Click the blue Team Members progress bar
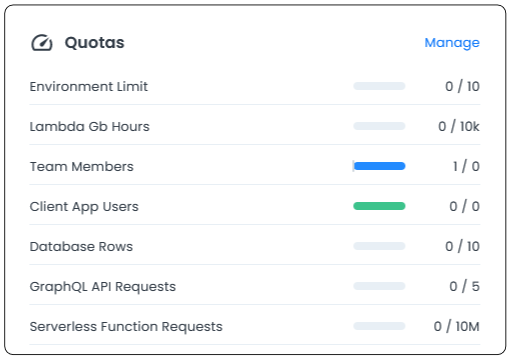The height and width of the screenshot is (360, 511). pos(379,166)
